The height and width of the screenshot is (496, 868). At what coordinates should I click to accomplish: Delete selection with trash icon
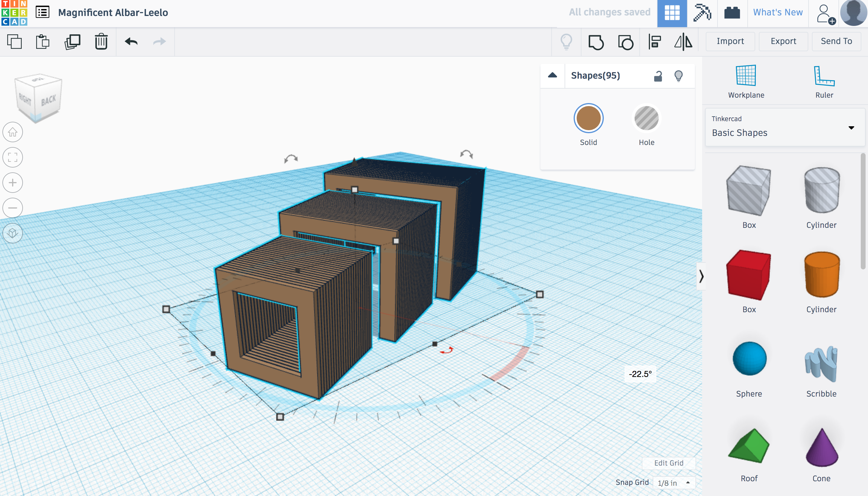(x=101, y=42)
